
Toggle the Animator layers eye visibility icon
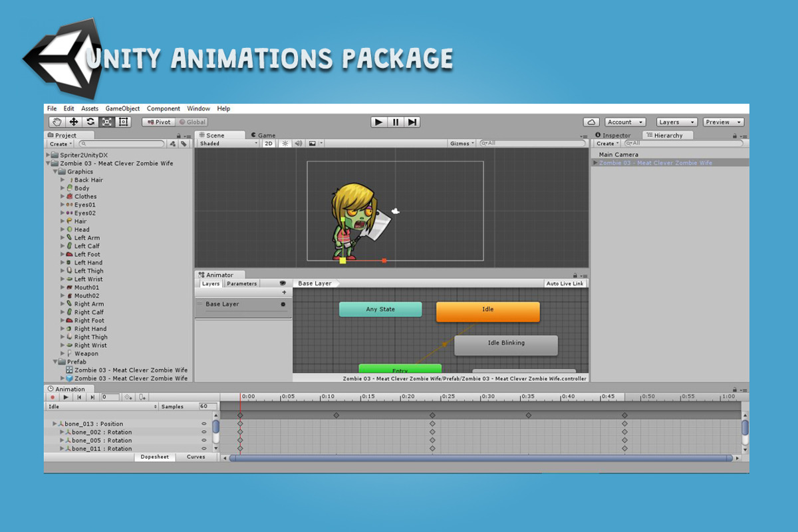[x=283, y=283]
